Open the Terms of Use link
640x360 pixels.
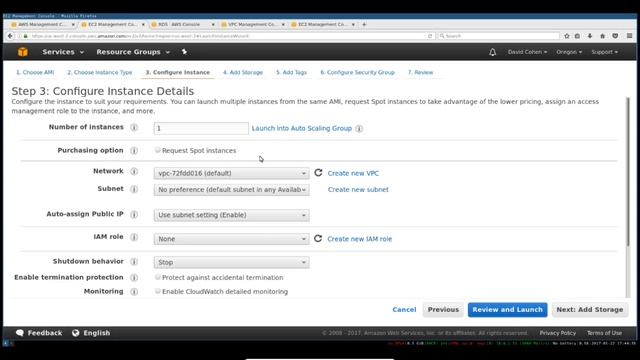604,333
